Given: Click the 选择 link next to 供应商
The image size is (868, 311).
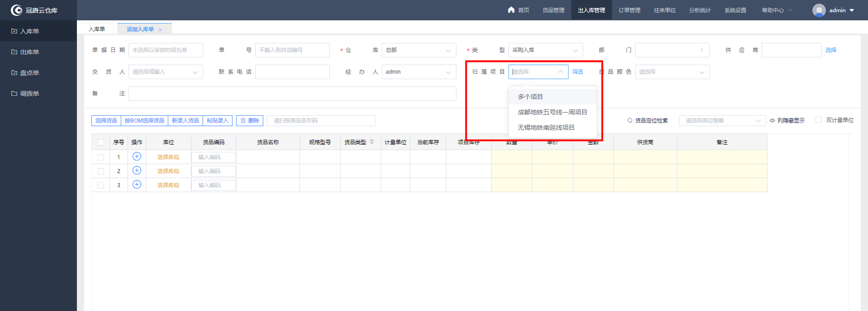Looking at the screenshot, I should click(831, 50).
